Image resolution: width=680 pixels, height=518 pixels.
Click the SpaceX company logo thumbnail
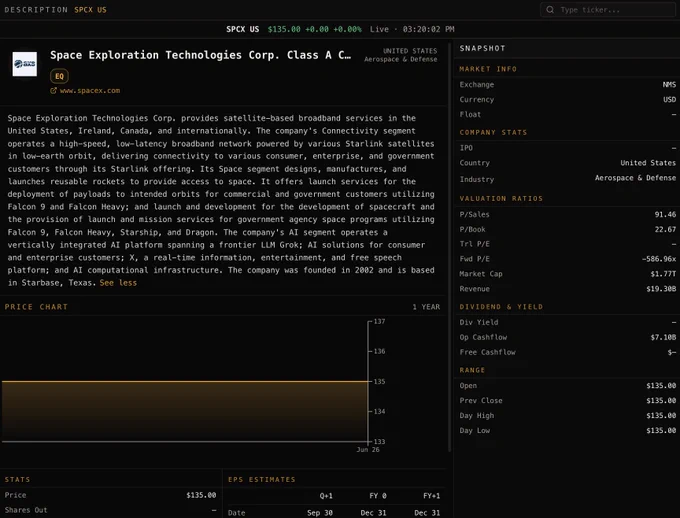click(x=25, y=64)
